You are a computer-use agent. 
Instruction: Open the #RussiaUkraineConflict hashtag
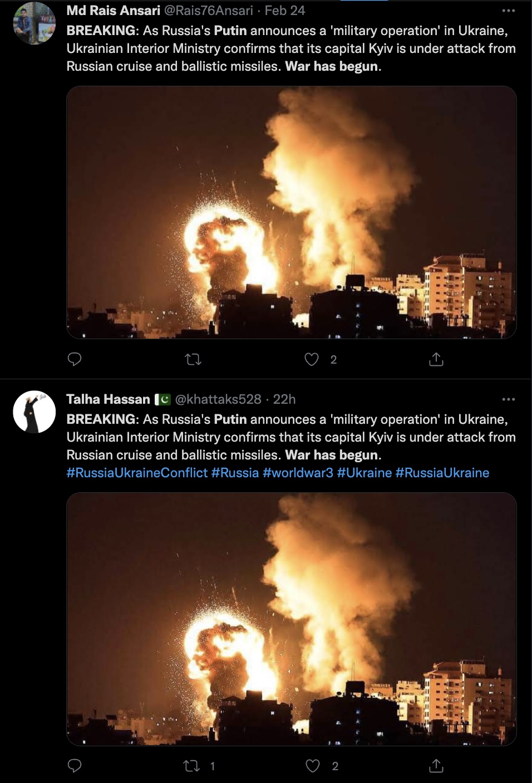click(x=137, y=473)
